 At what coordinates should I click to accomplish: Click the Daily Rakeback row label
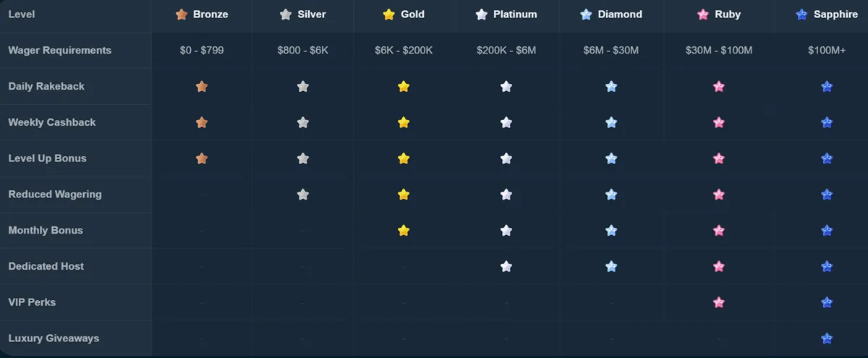click(46, 87)
